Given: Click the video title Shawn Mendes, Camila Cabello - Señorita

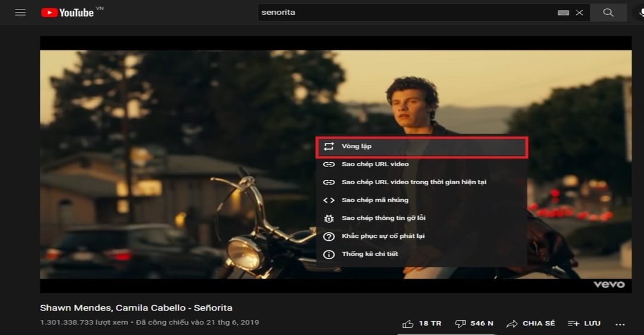Looking at the screenshot, I should pos(136,308).
